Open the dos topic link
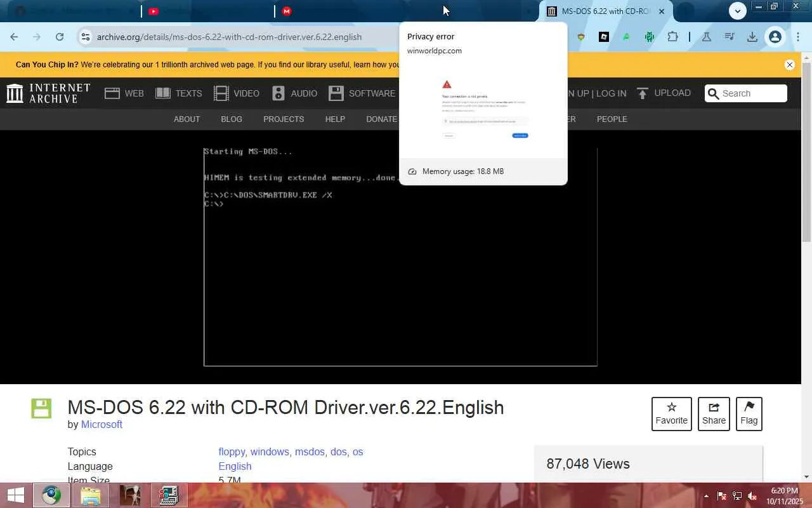812x508 pixels. pos(338,452)
